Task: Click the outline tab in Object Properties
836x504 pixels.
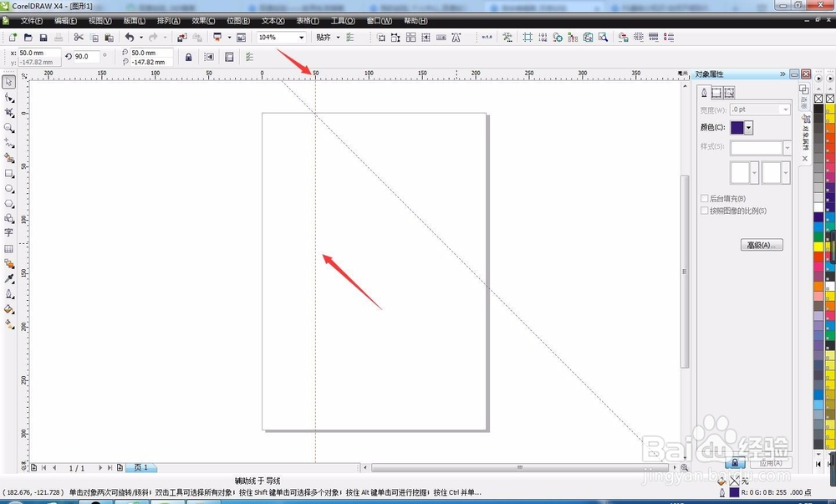Action: [x=704, y=93]
